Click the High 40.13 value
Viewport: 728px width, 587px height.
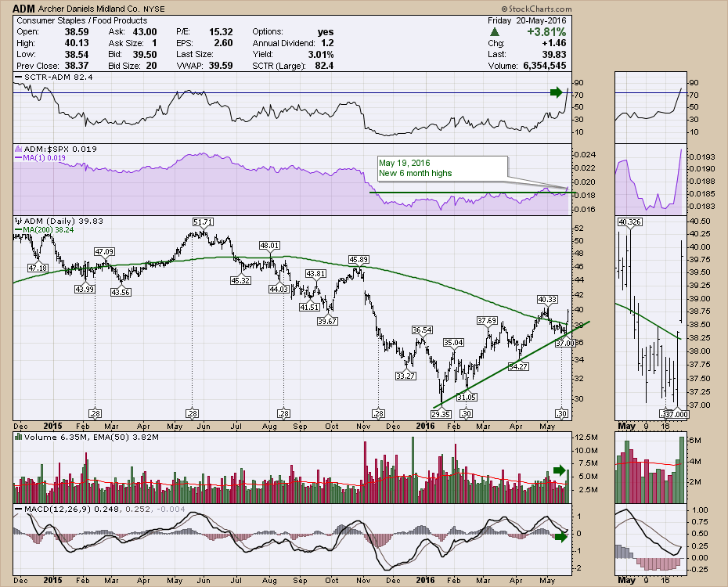point(77,43)
